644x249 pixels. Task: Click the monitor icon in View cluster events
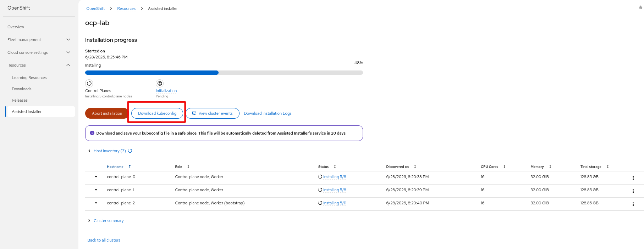coord(194,113)
